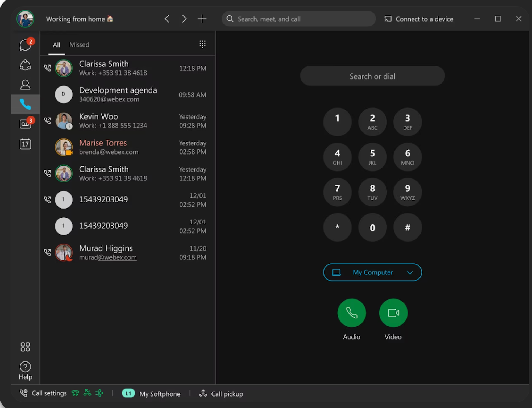Screen dimensions: 532x408
Task: Click forward navigation arrow
Action: [184, 19]
